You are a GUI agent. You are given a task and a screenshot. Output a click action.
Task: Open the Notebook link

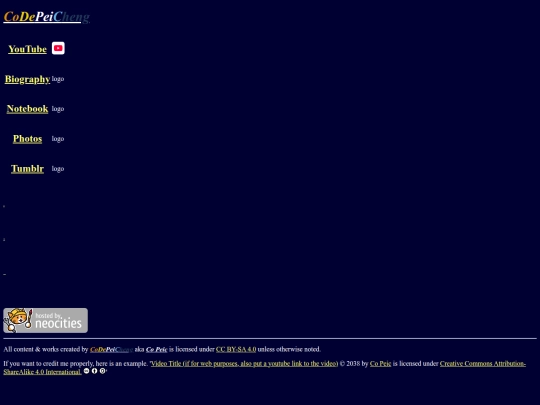[x=28, y=109]
